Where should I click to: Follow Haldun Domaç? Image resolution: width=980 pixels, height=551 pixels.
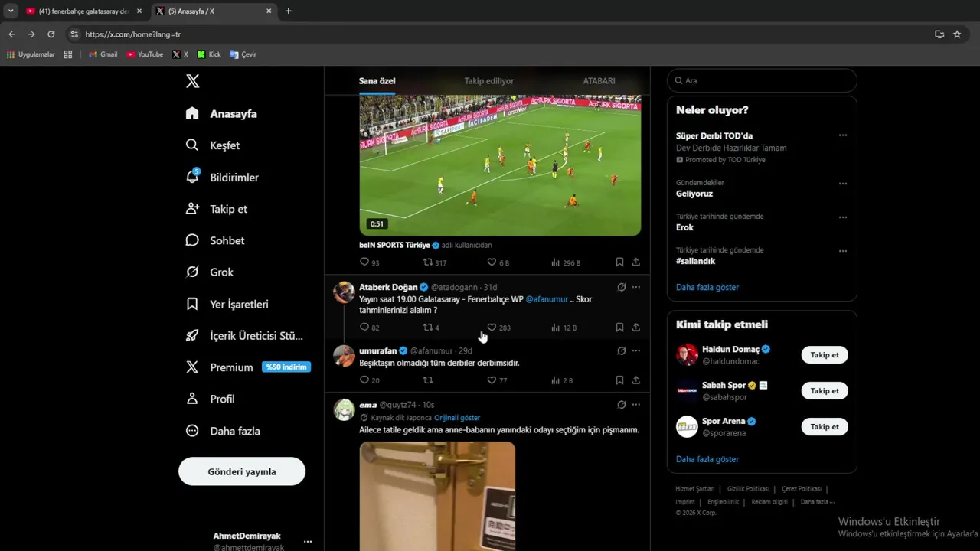(825, 355)
